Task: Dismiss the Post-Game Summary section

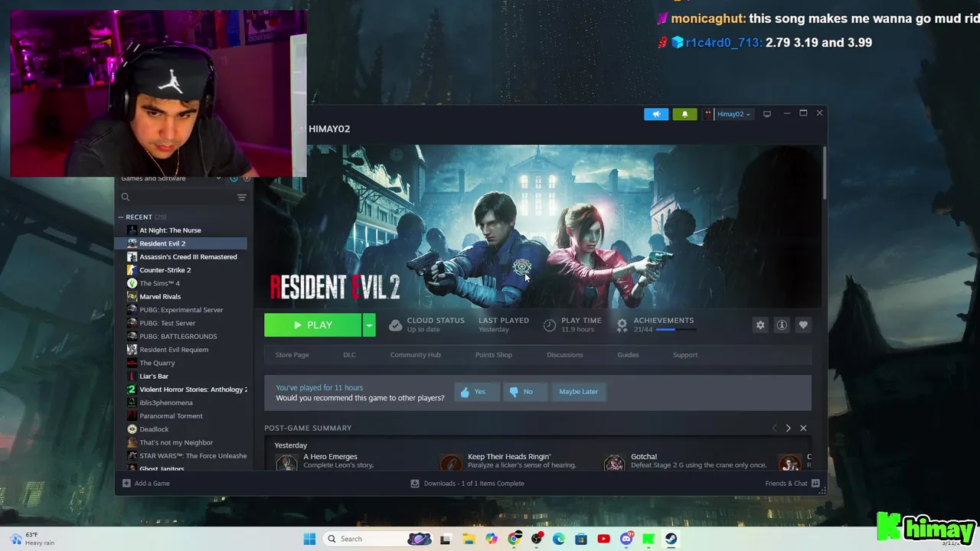Action: pos(803,429)
